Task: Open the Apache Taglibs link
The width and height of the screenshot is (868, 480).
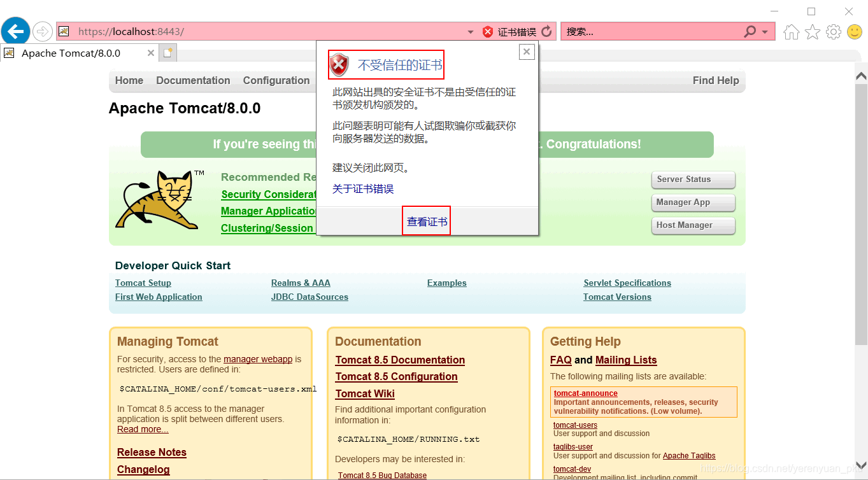Action: pyautogui.click(x=689, y=456)
